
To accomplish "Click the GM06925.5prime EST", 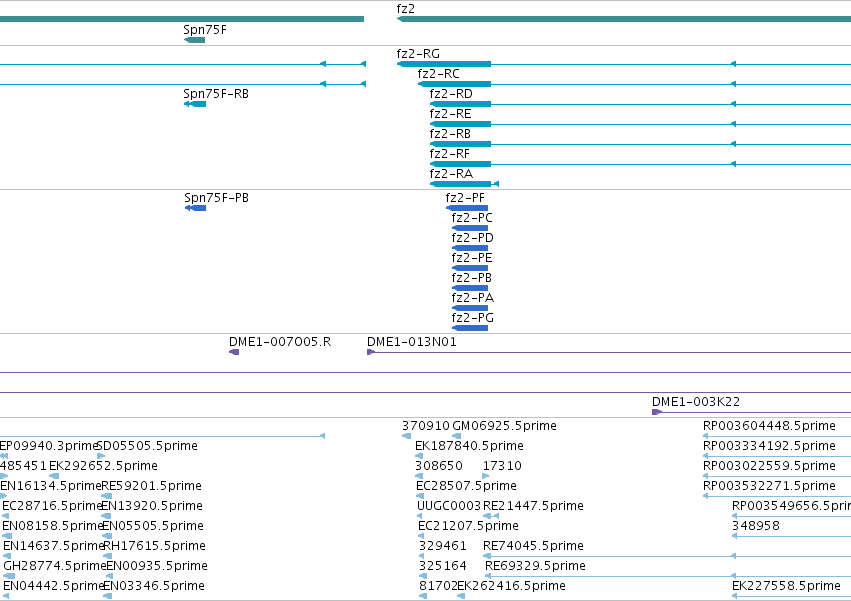I will tap(456, 436).
